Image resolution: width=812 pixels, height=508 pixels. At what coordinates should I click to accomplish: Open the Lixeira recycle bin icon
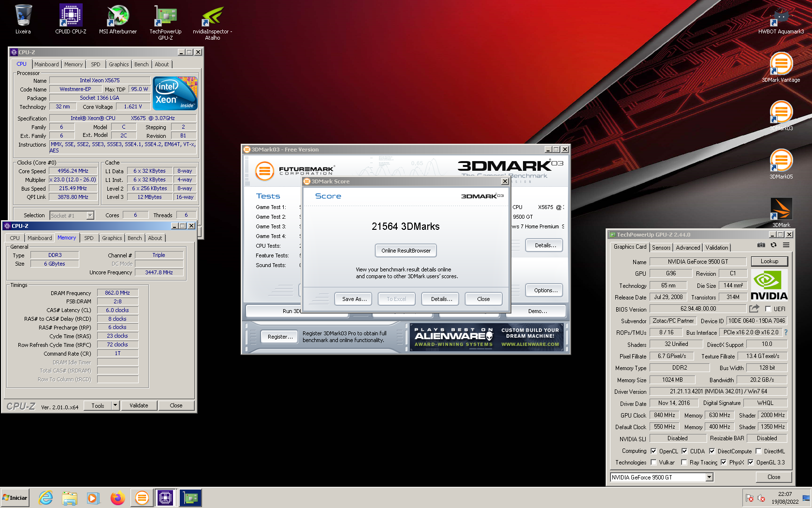[23, 19]
